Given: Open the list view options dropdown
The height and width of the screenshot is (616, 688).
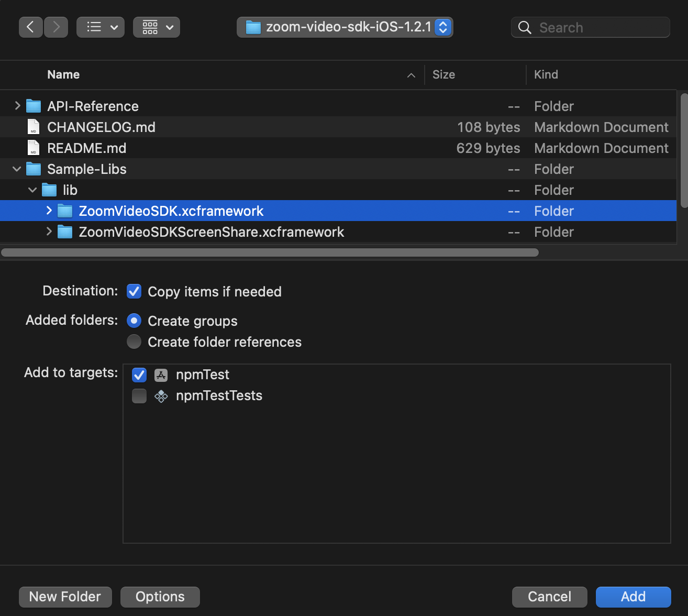Looking at the screenshot, I should (x=101, y=27).
